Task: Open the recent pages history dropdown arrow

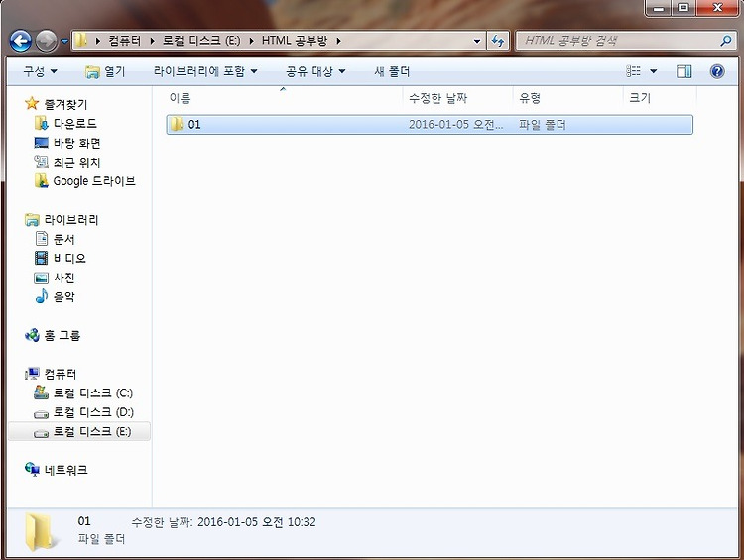Action: tap(64, 42)
